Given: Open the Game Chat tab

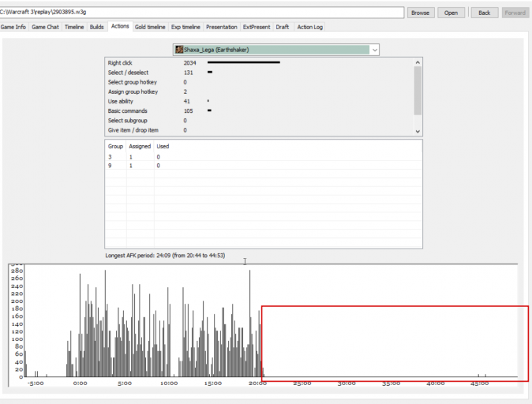Looking at the screenshot, I should (x=45, y=27).
